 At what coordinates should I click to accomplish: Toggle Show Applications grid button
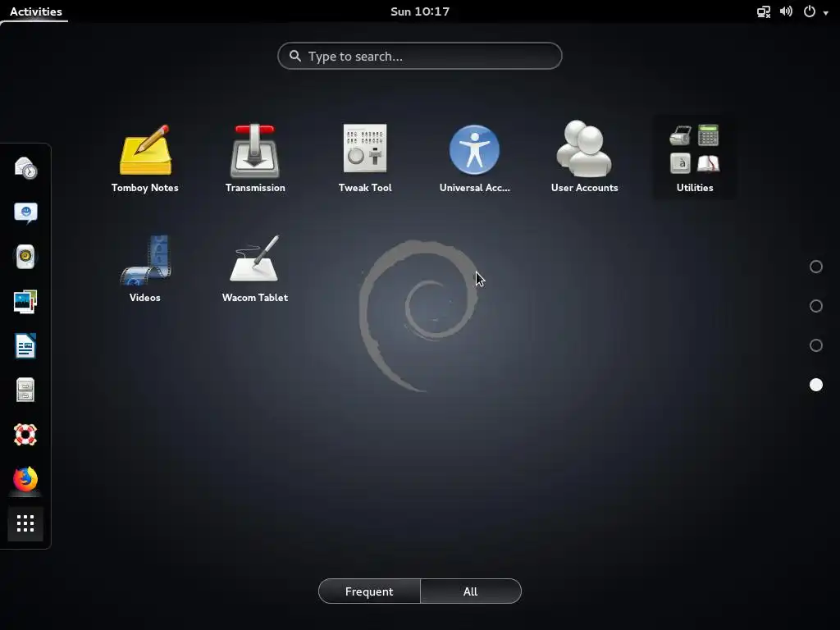[25, 523]
